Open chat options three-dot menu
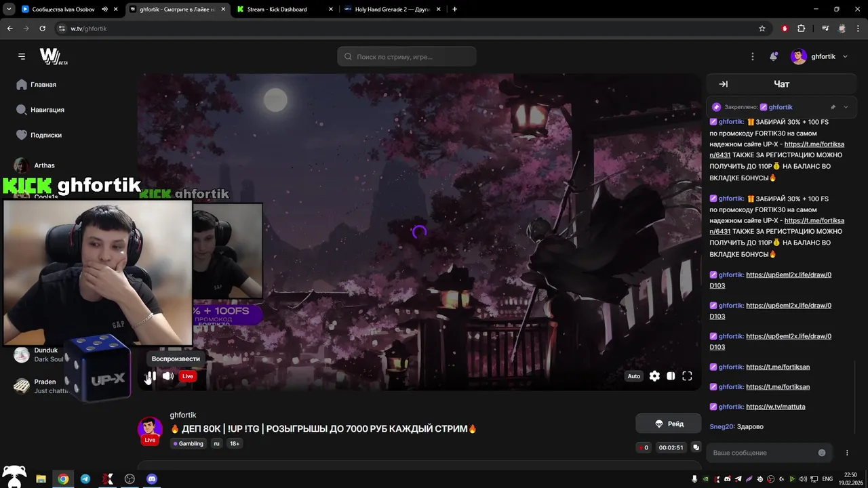Viewport: 868px width, 488px height. coord(847,453)
